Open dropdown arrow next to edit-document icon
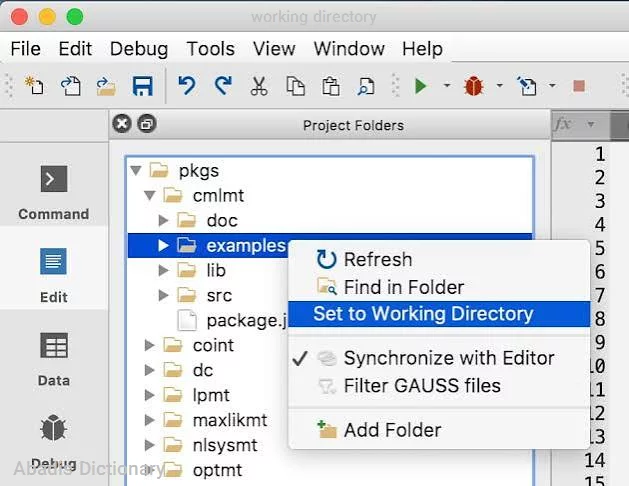The height and width of the screenshot is (486, 629). [x=552, y=85]
